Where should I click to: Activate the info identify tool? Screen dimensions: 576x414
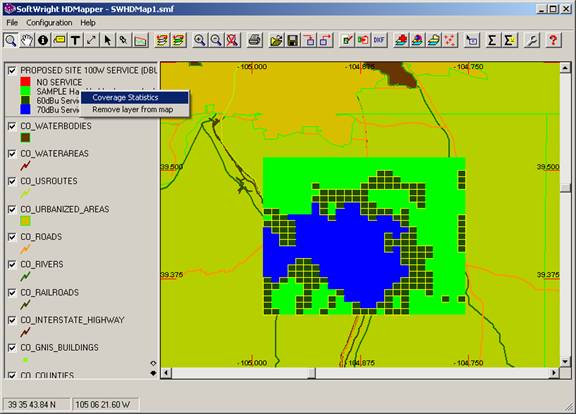point(43,40)
